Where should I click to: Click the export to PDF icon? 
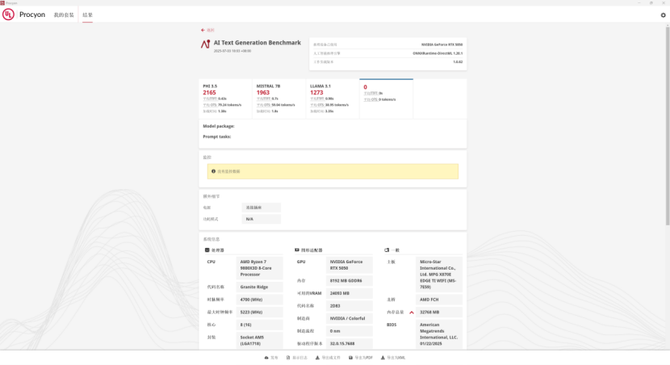tap(350, 358)
